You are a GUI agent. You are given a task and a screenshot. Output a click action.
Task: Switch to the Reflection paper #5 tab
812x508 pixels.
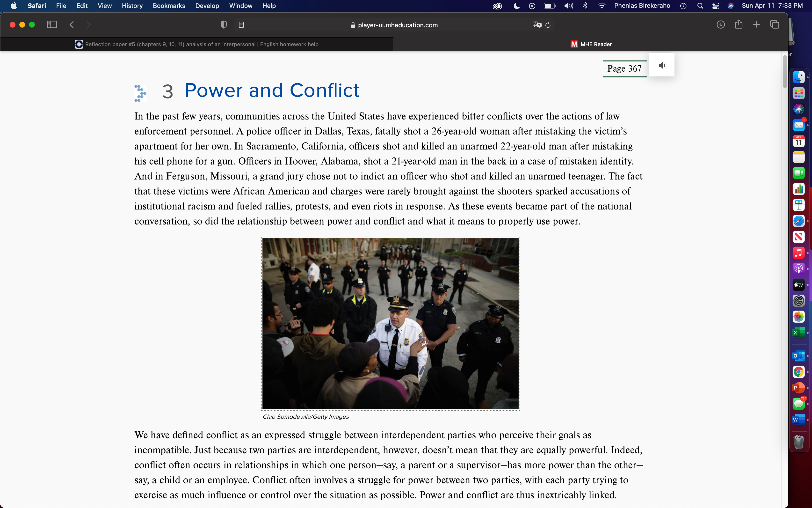click(197, 44)
